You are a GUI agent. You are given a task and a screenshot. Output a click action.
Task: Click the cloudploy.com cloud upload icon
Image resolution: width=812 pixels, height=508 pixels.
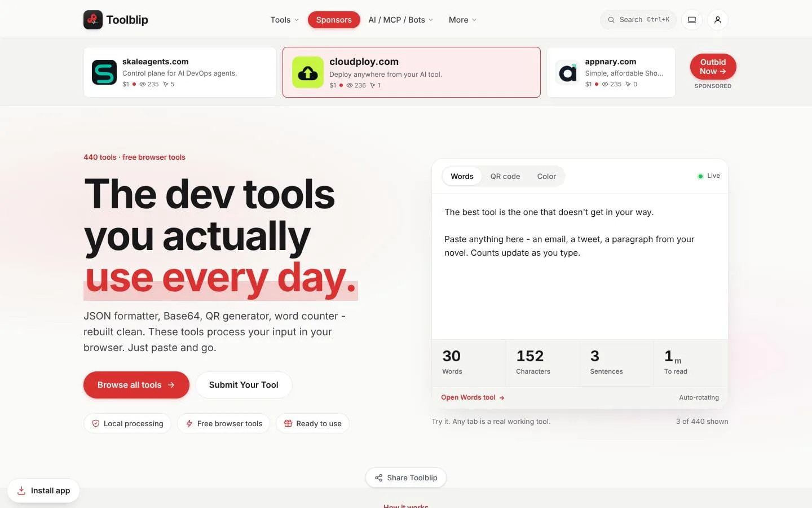(x=308, y=72)
